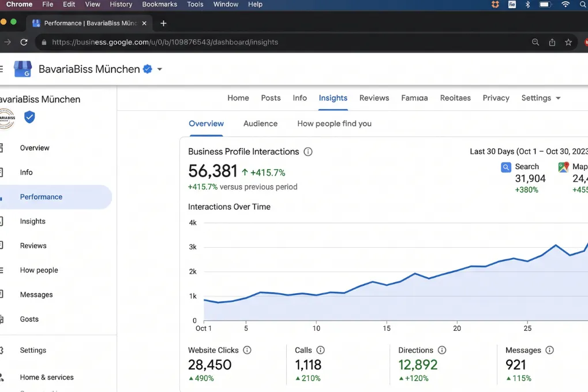Open a new browser tab with plus button
The width and height of the screenshot is (588, 392).
[x=163, y=23]
